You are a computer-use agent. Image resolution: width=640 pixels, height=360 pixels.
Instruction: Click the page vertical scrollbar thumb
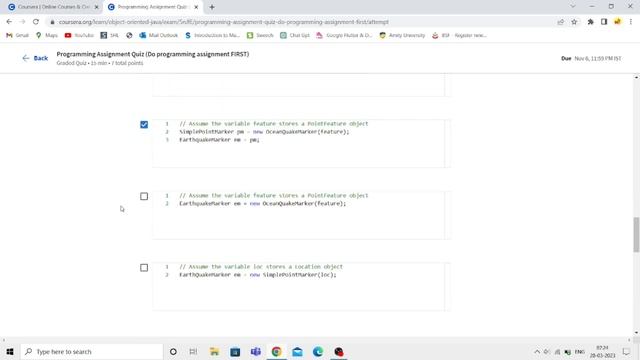click(636, 235)
